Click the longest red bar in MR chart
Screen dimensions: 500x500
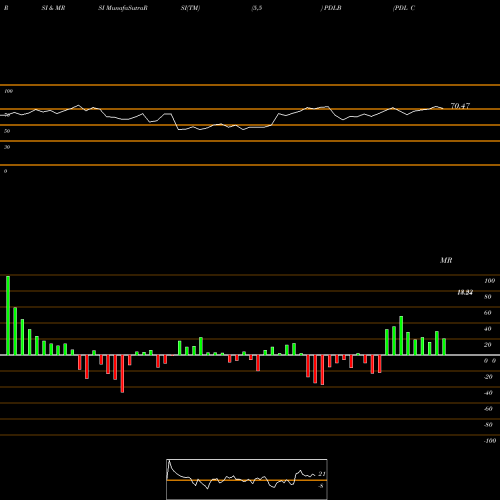pyautogui.click(x=122, y=374)
